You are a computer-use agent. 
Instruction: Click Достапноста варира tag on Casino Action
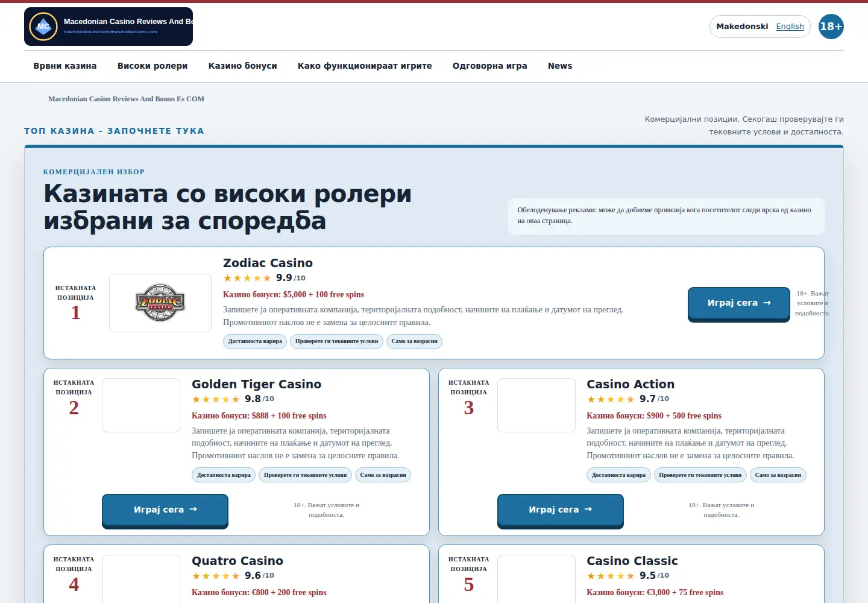[x=618, y=475]
